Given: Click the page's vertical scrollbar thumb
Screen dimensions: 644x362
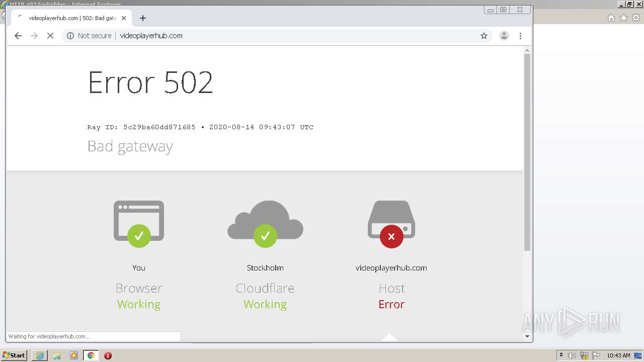Looking at the screenshot, I should point(527,152).
